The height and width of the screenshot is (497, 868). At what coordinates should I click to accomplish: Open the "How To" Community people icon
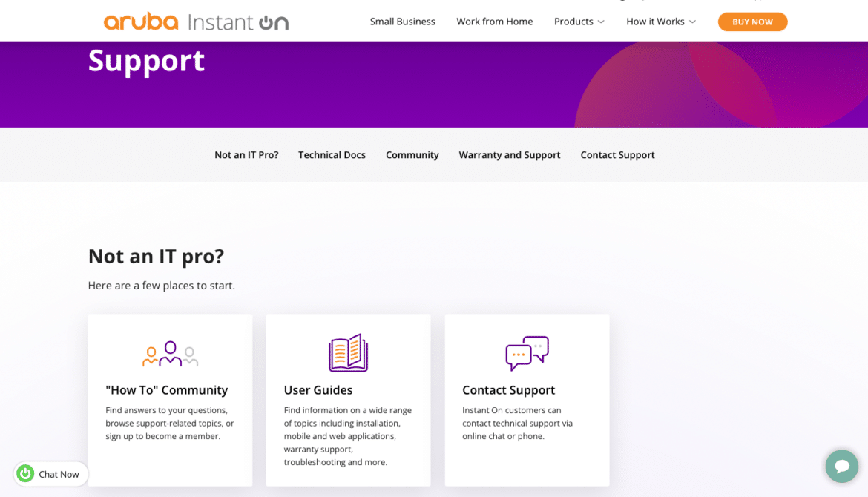pyautogui.click(x=170, y=354)
